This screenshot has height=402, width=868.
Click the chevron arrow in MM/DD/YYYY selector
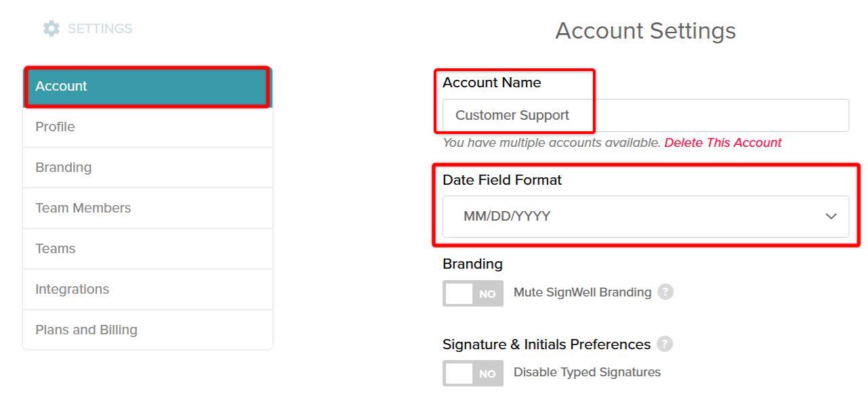pyautogui.click(x=831, y=217)
